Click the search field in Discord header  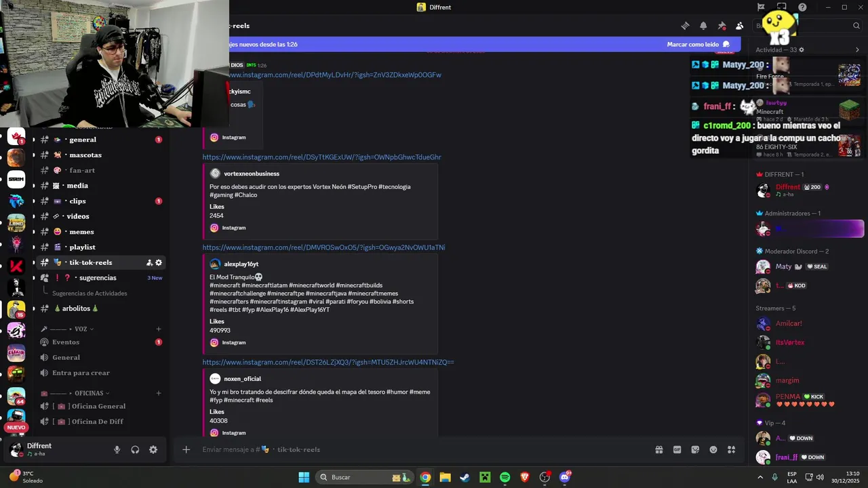click(807, 26)
